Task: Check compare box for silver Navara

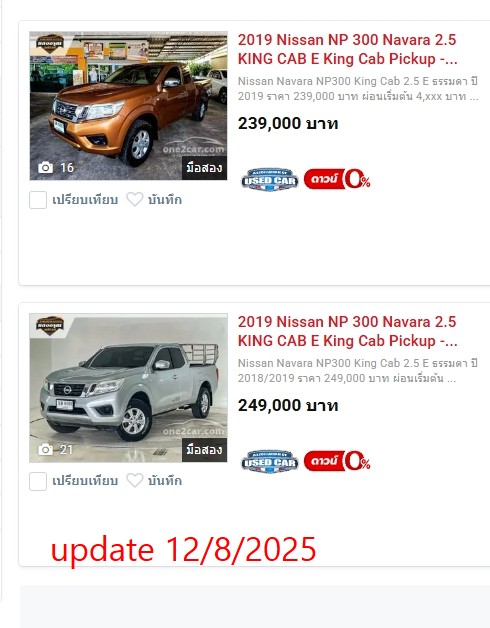Action: click(x=38, y=481)
